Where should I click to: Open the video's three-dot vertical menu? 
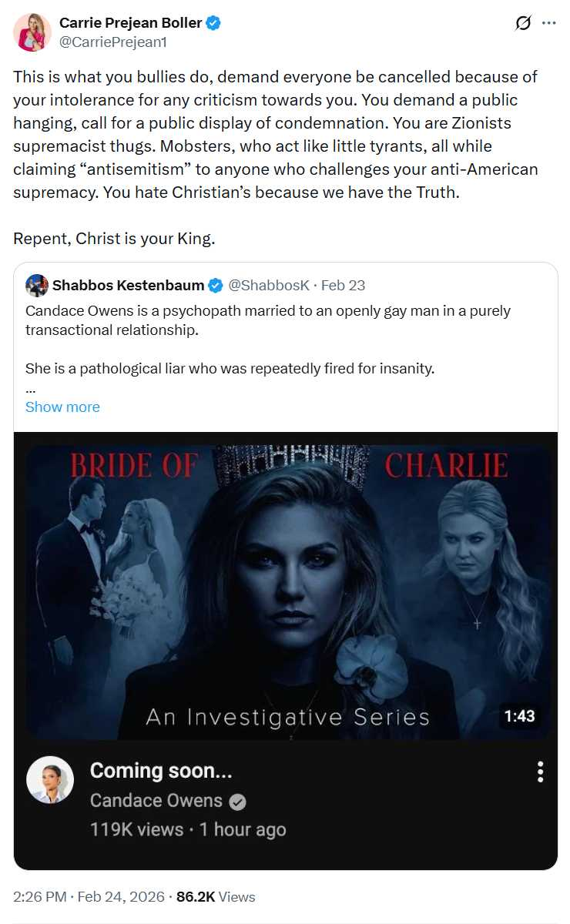pyautogui.click(x=541, y=772)
